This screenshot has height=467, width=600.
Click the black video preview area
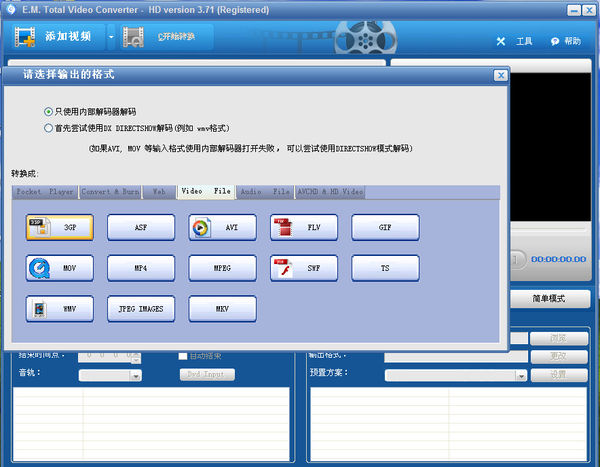tap(550, 147)
